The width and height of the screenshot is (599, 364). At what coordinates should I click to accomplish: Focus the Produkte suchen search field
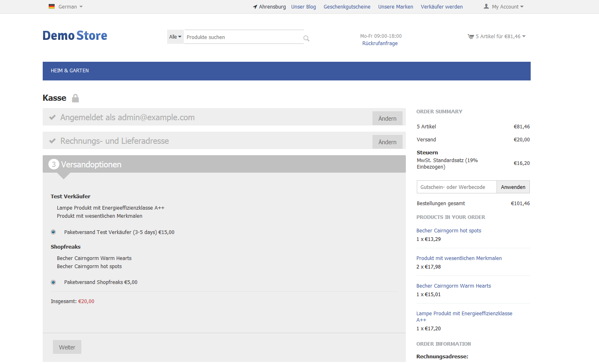pyautogui.click(x=244, y=37)
